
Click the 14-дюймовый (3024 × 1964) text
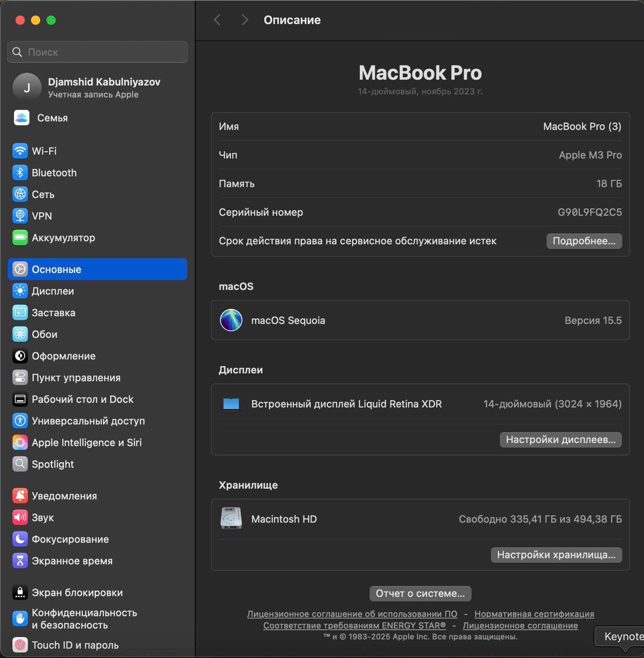click(x=553, y=404)
